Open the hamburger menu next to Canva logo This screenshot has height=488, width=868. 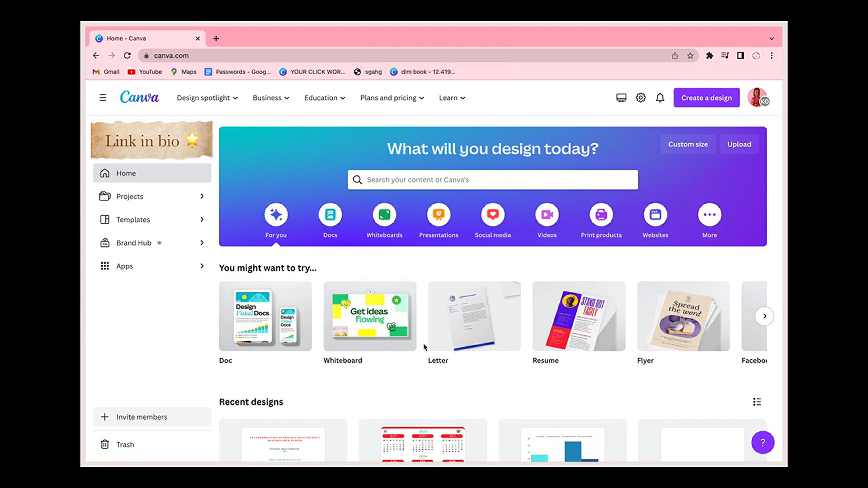103,98
